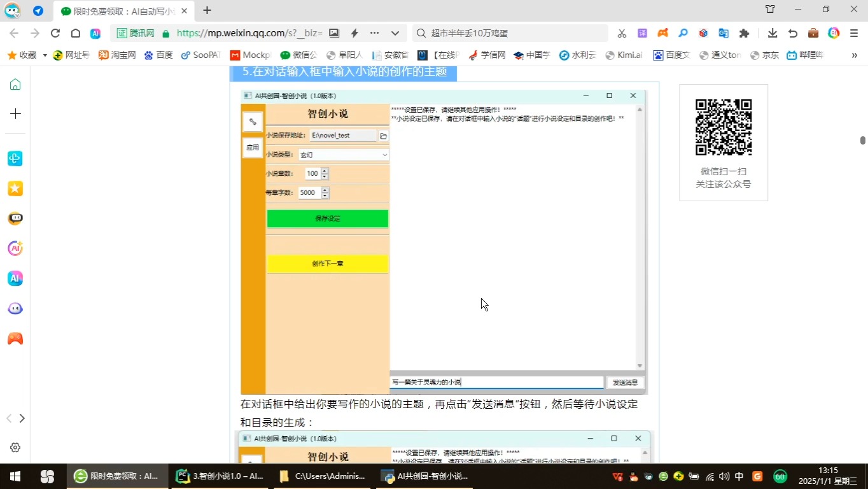
Task: Go back to the previous page
Action: (14, 33)
